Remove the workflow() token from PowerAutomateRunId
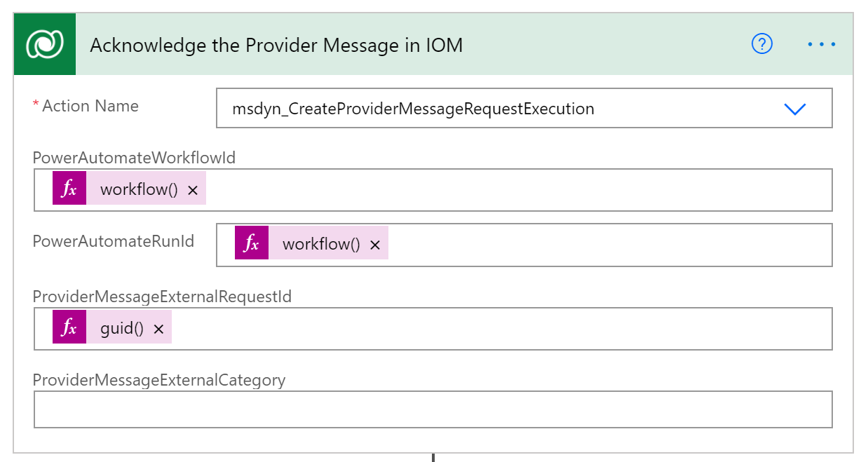868x462 pixels. (376, 244)
